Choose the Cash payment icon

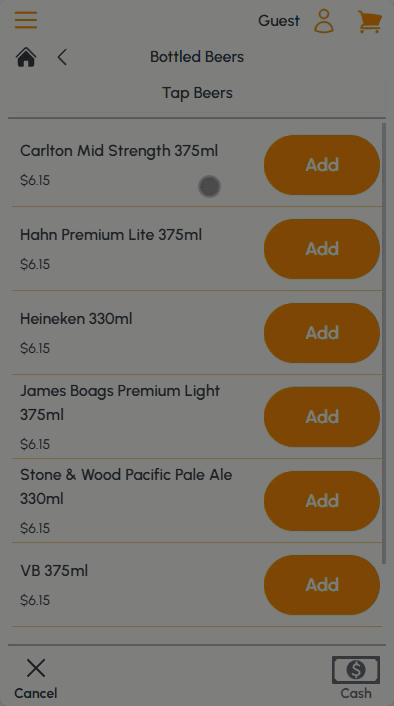click(356, 670)
